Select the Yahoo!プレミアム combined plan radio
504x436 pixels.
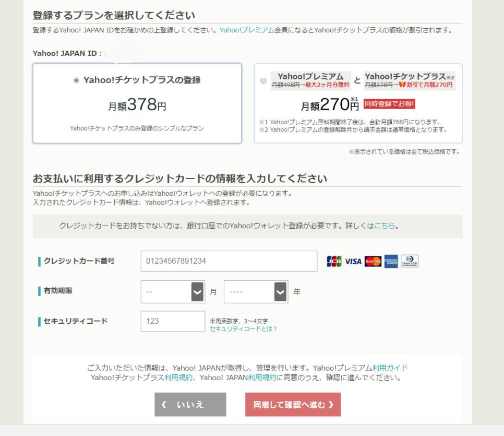point(263,80)
